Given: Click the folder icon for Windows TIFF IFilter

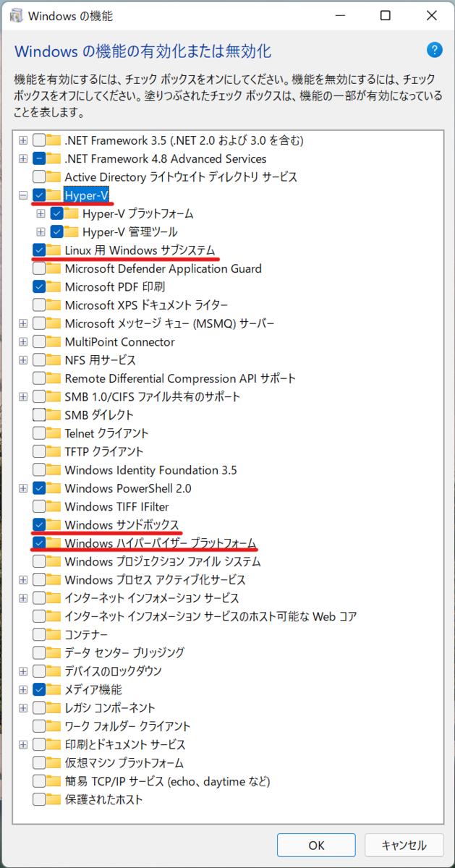Looking at the screenshot, I should [54, 506].
